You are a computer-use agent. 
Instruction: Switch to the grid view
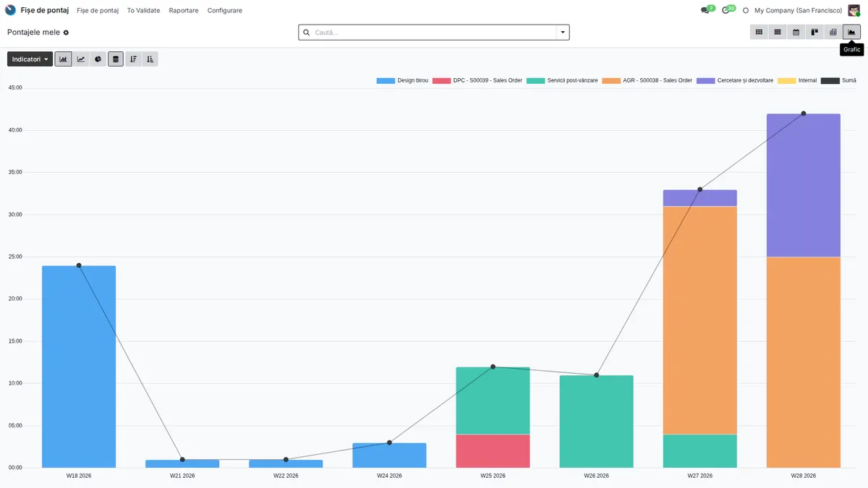[x=759, y=32]
